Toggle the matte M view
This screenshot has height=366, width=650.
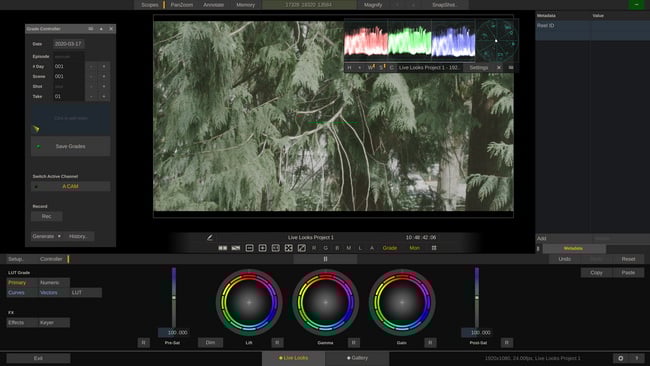coord(349,248)
